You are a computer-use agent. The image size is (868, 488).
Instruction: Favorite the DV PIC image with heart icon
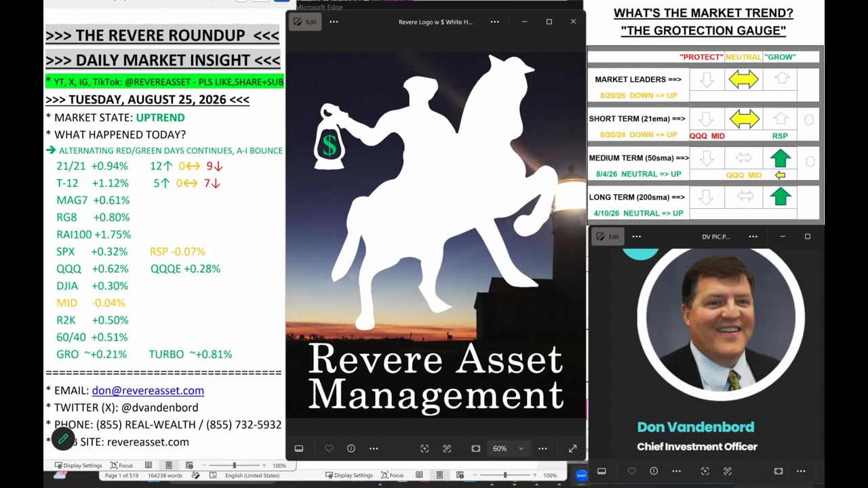point(632,471)
